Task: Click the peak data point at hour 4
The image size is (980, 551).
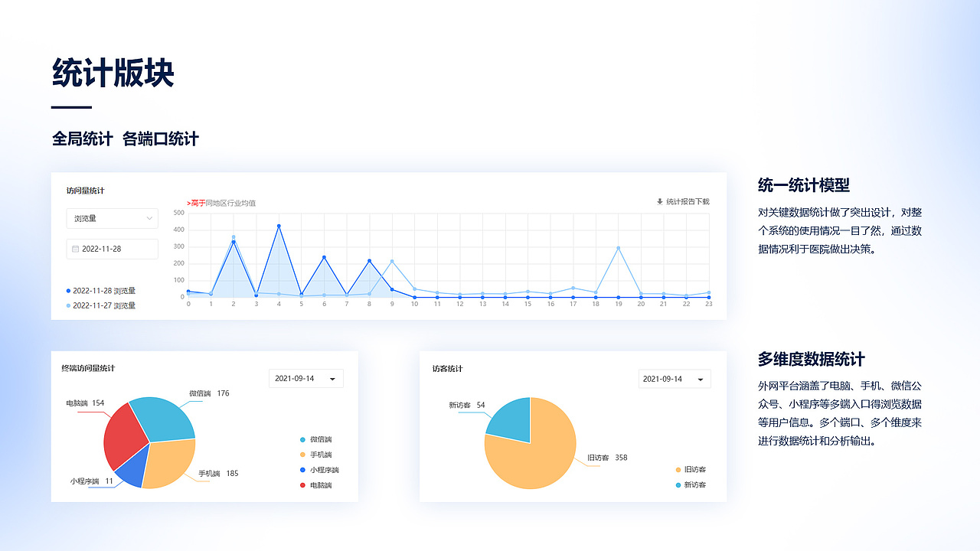Action: [279, 226]
